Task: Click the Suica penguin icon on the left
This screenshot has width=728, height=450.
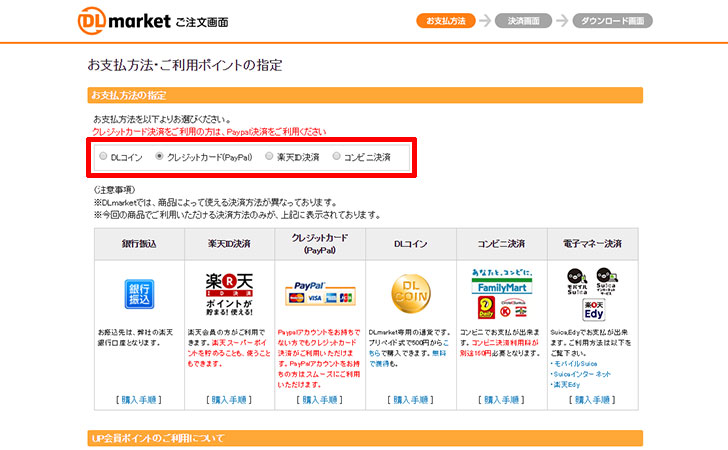Action: (577, 281)
